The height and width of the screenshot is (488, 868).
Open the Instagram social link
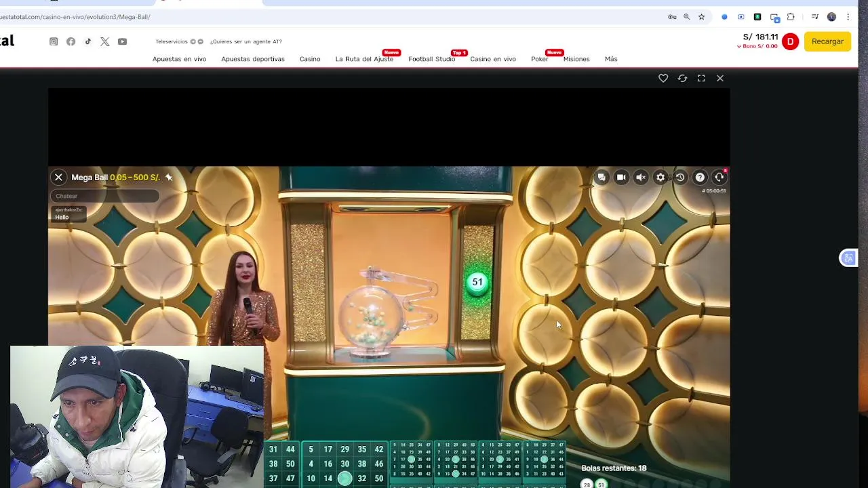(54, 41)
